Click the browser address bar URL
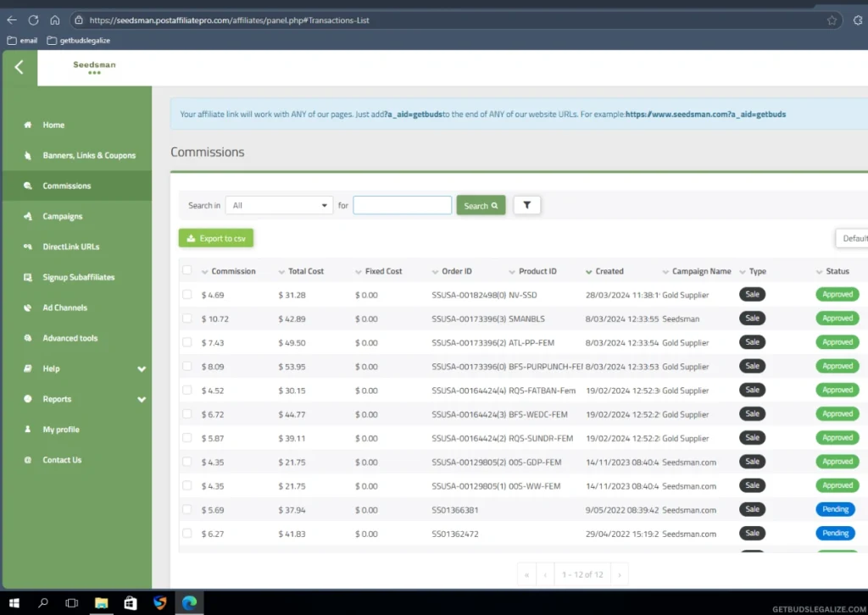Viewport: 868px width, 615px height. [229, 20]
